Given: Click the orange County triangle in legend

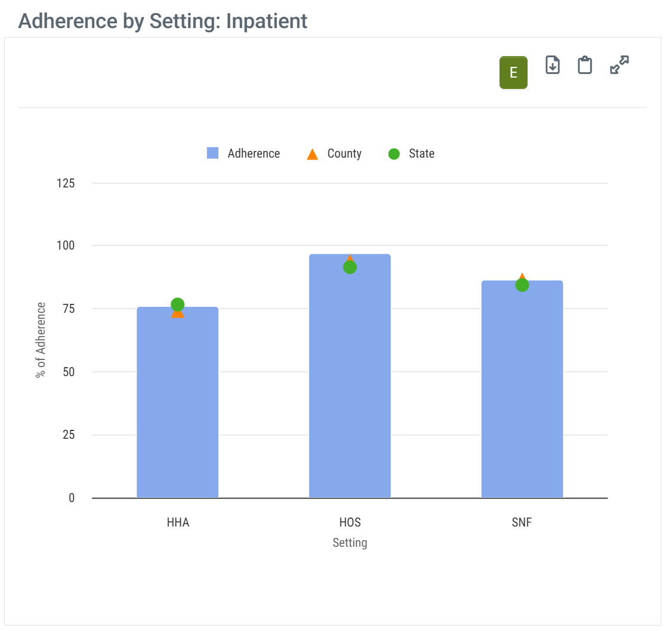Looking at the screenshot, I should click(x=312, y=154).
